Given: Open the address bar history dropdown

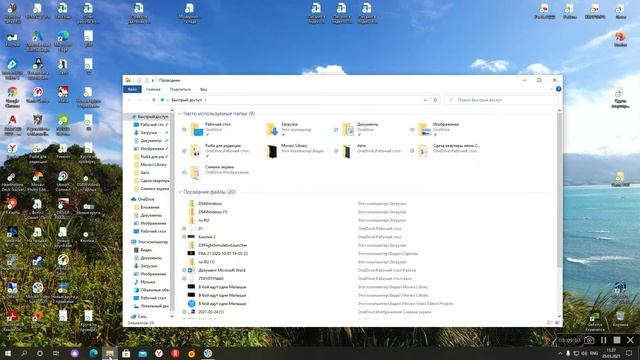Looking at the screenshot, I should click(425, 100).
